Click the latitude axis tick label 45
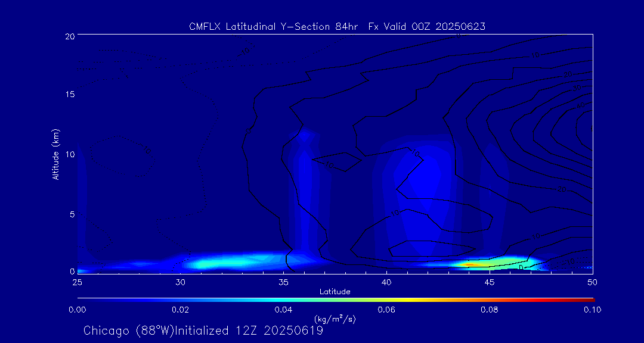The width and height of the screenshot is (644, 343). pos(490,282)
